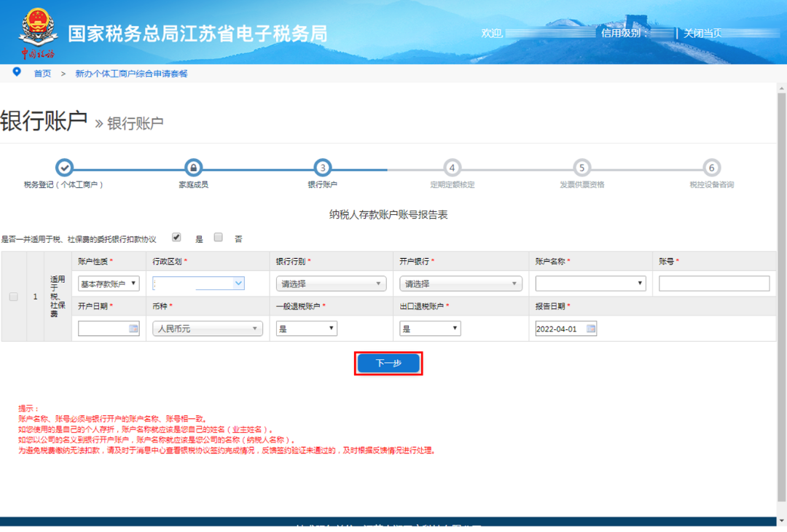Image resolution: width=787 pixels, height=532 pixels.
Task: Click the 纳税人存款账户账号报告表 heading
Action: (388, 215)
